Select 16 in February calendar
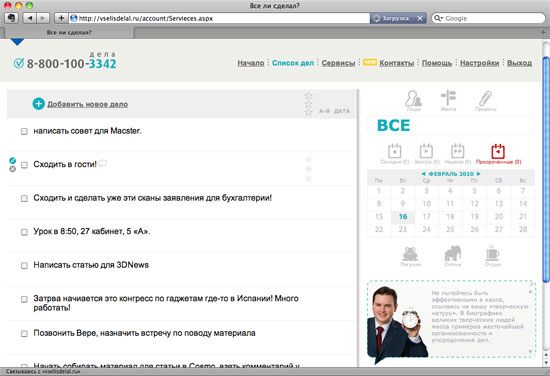The height and width of the screenshot is (376, 550). point(403,217)
